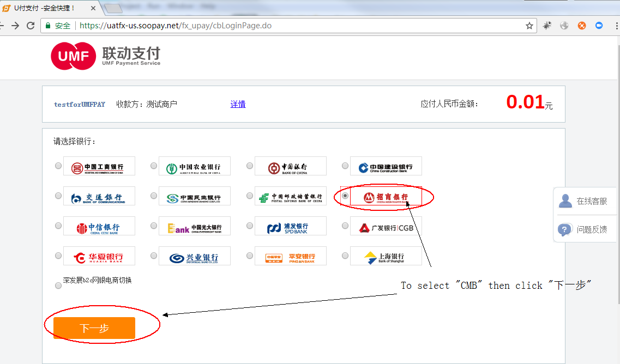Click the 中国工商银行 bank logo
The height and width of the screenshot is (364, 620).
point(99,166)
